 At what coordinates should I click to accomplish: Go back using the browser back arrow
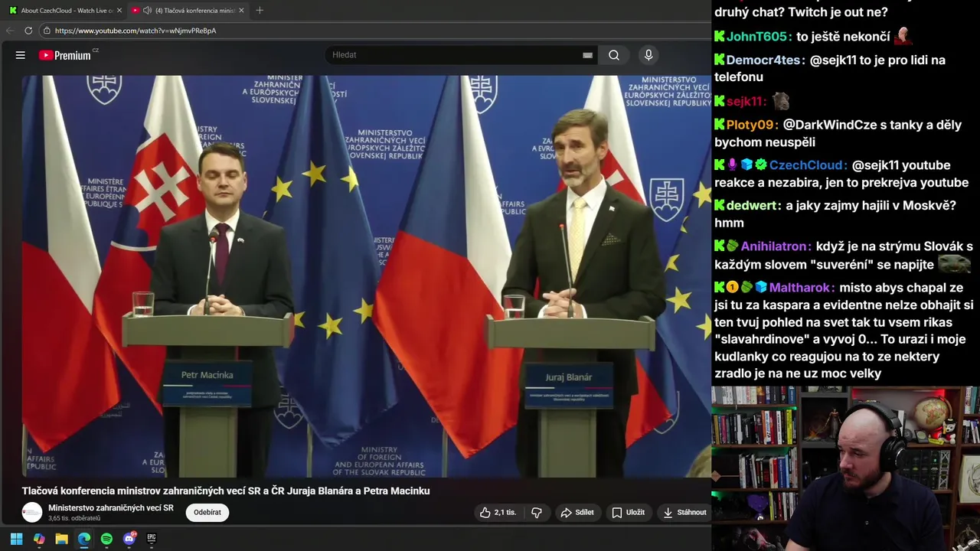pyautogui.click(x=10, y=31)
